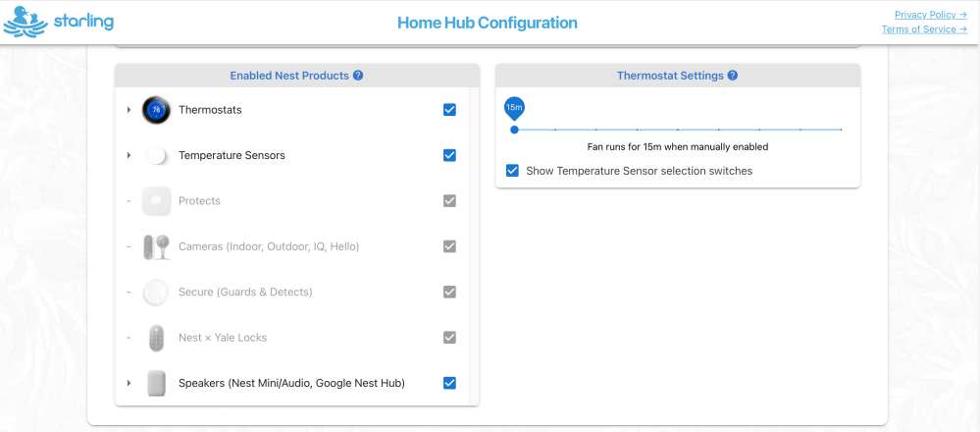This screenshot has width=980, height=432.
Task: Open the Privacy Policy link
Action: click(x=931, y=15)
